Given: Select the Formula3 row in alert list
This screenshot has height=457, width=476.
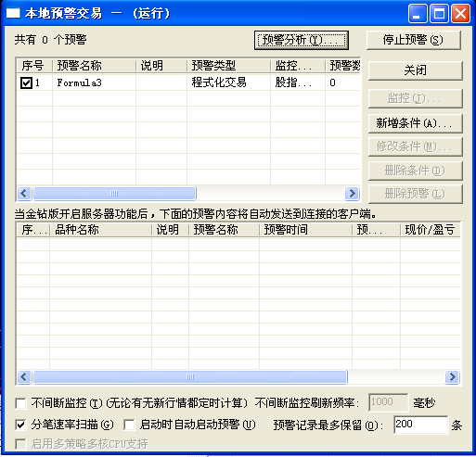Looking at the screenshot, I should tap(188, 83).
